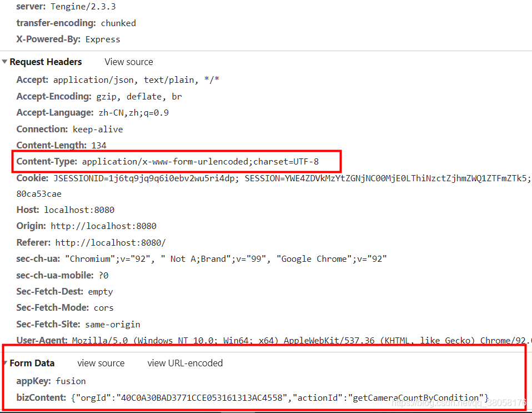This screenshot has height=413, width=532.
Task: Select the Accept-Language header value
Action: click(x=133, y=112)
